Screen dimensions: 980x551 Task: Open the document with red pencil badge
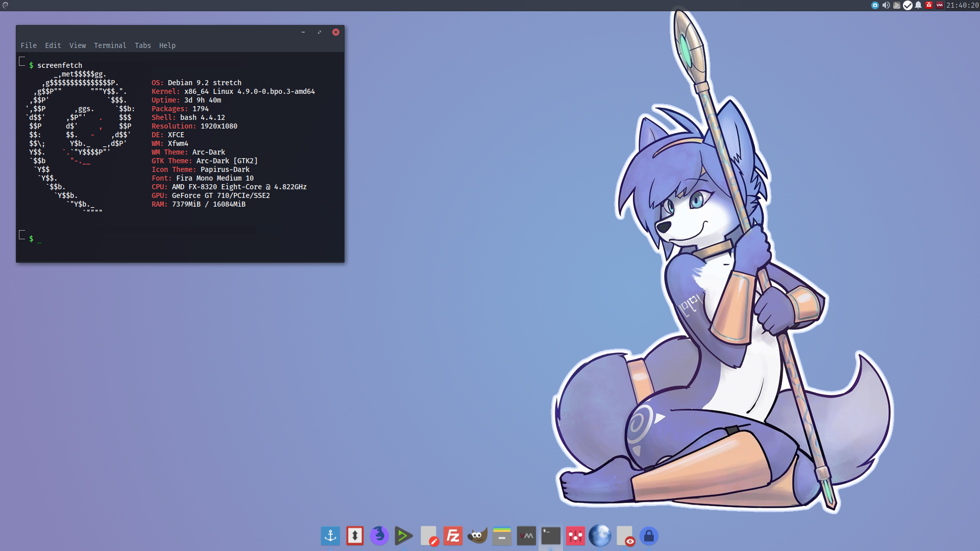tap(429, 536)
